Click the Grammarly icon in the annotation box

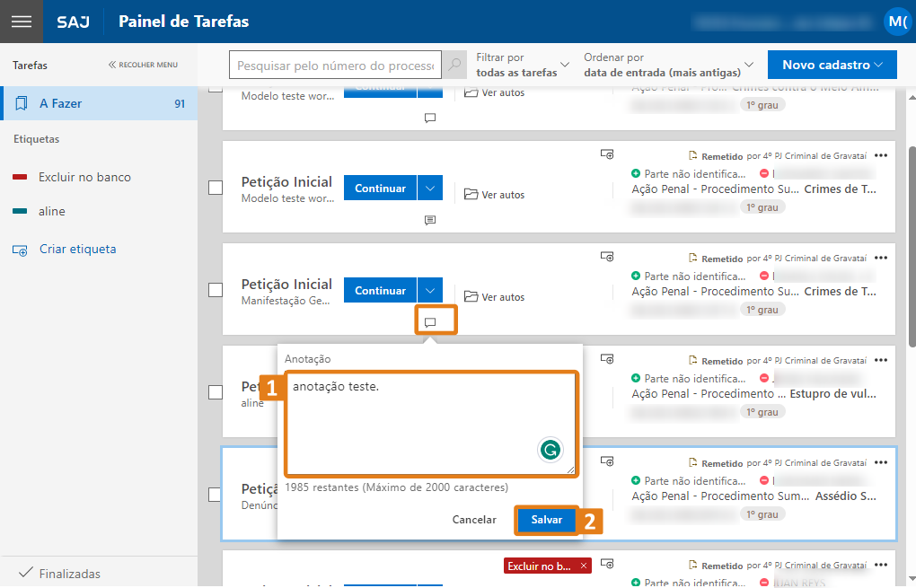(x=550, y=449)
